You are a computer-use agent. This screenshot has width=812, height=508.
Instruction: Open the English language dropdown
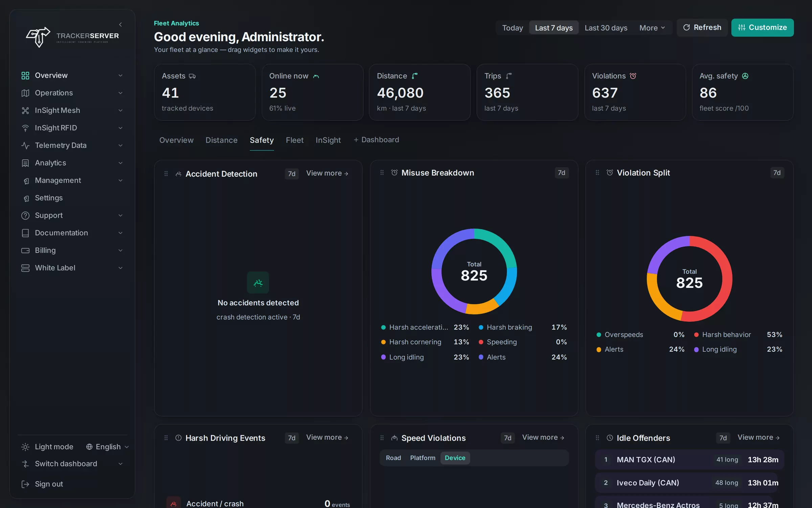click(108, 447)
